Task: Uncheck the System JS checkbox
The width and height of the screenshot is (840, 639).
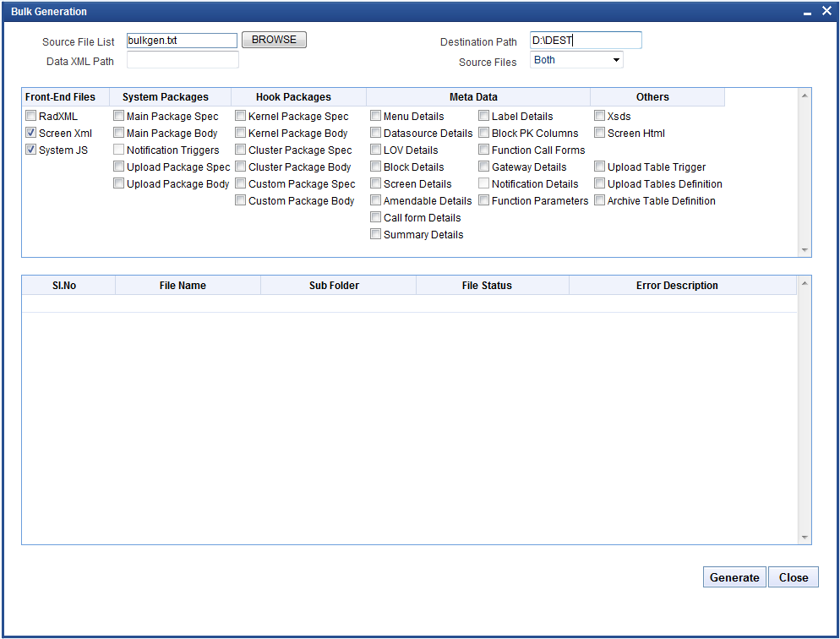Action: tap(31, 150)
